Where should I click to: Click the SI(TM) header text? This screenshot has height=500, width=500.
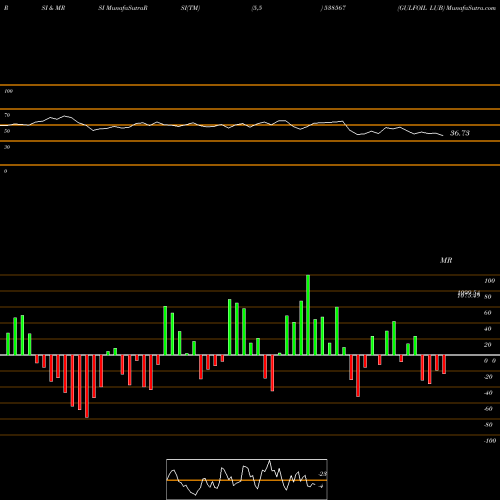(x=190, y=8)
